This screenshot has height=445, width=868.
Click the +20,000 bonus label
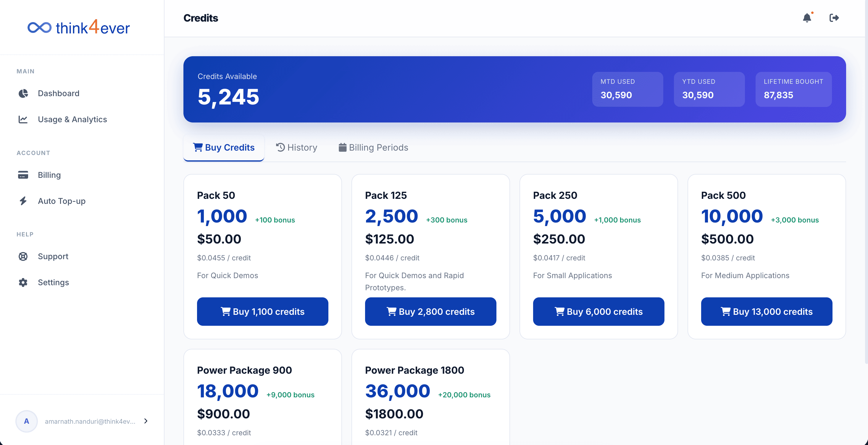coord(464,395)
